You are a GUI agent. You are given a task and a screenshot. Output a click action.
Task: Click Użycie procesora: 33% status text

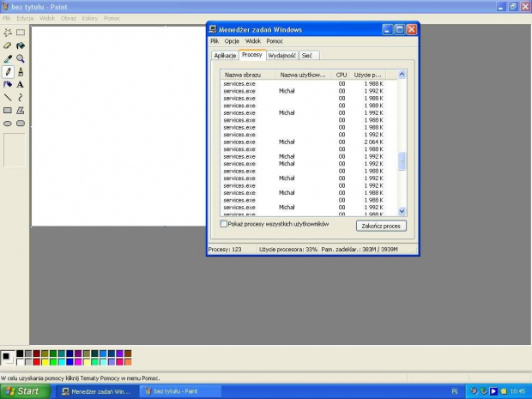[288, 250]
